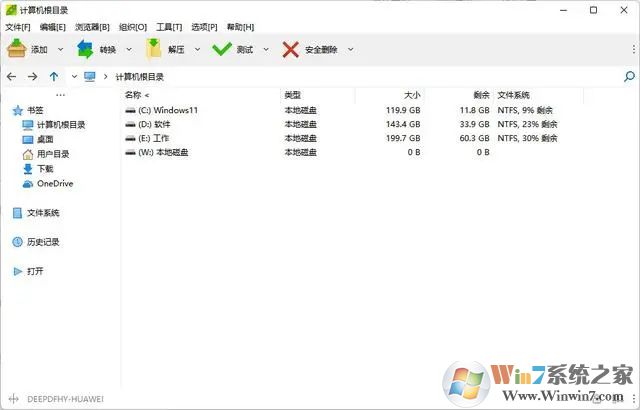Viewport: 640px width, 410px height.
Task: Expand the dropdown arrow next to 测试
Action: pos(266,49)
